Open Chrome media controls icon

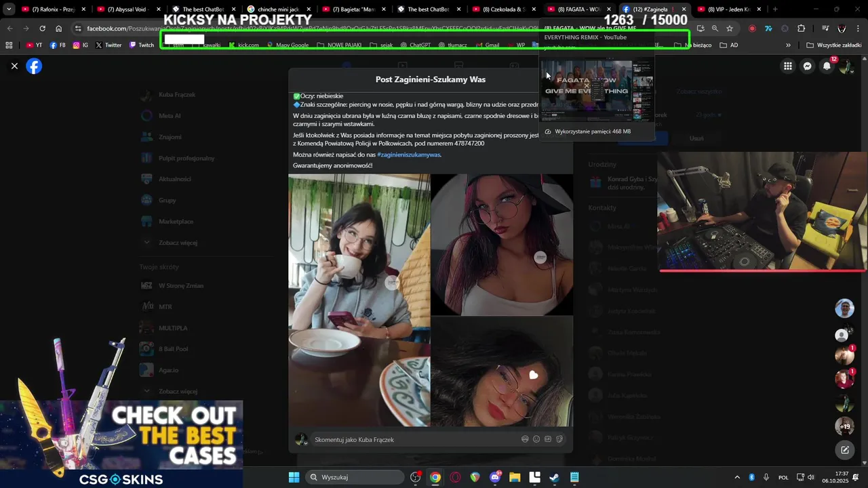pos(825,28)
